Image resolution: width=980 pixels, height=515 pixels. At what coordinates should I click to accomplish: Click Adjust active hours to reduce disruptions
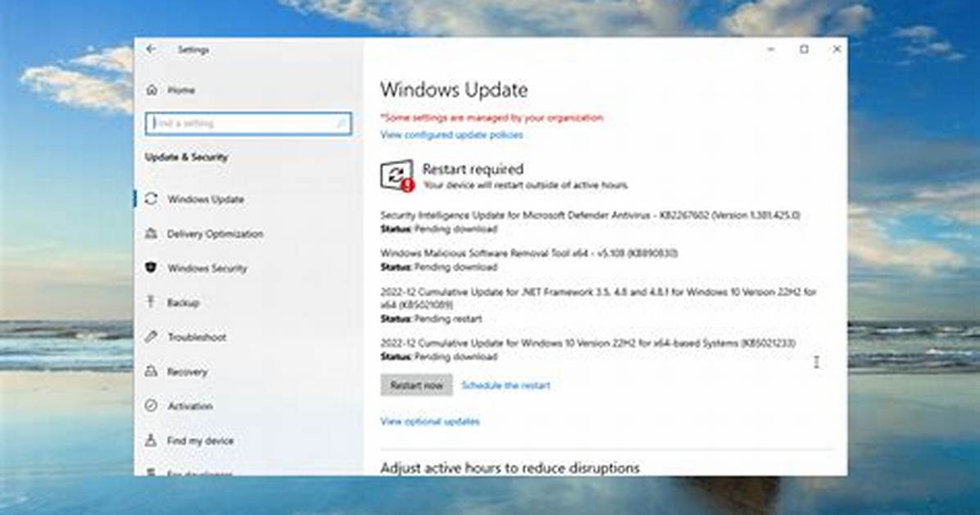pyautogui.click(x=510, y=467)
